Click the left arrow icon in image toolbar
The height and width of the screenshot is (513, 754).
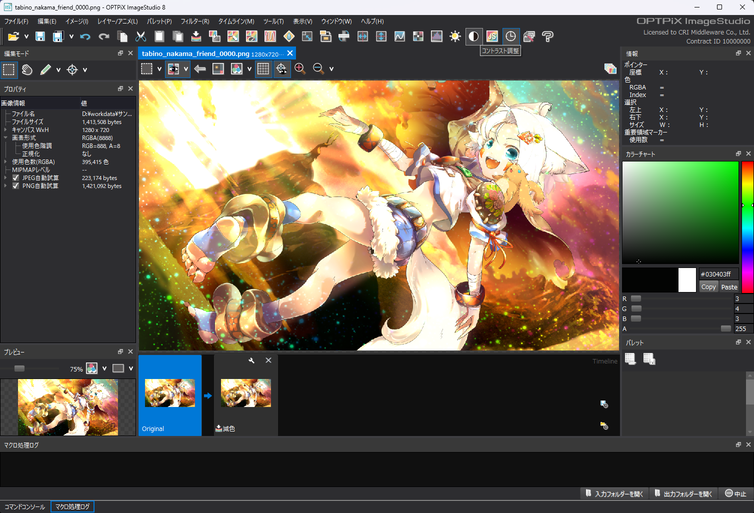200,69
